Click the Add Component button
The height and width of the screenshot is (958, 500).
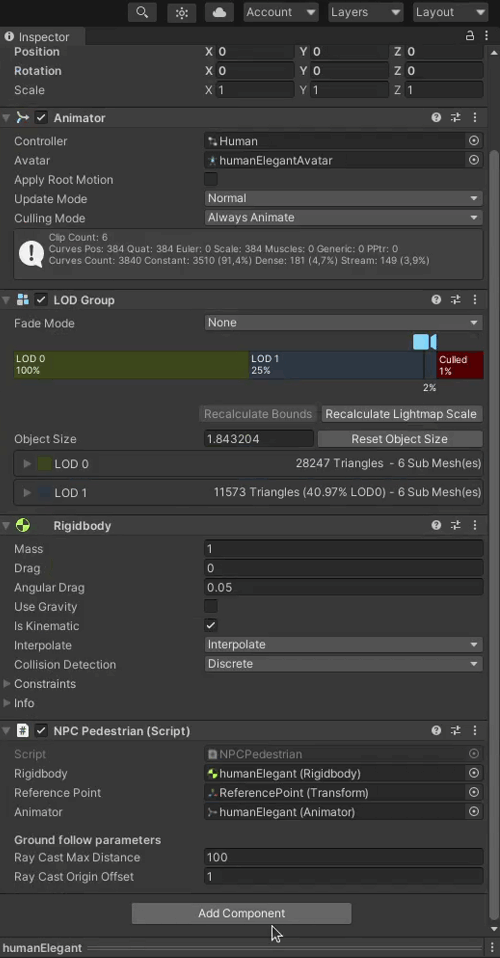click(x=241, y=913)
